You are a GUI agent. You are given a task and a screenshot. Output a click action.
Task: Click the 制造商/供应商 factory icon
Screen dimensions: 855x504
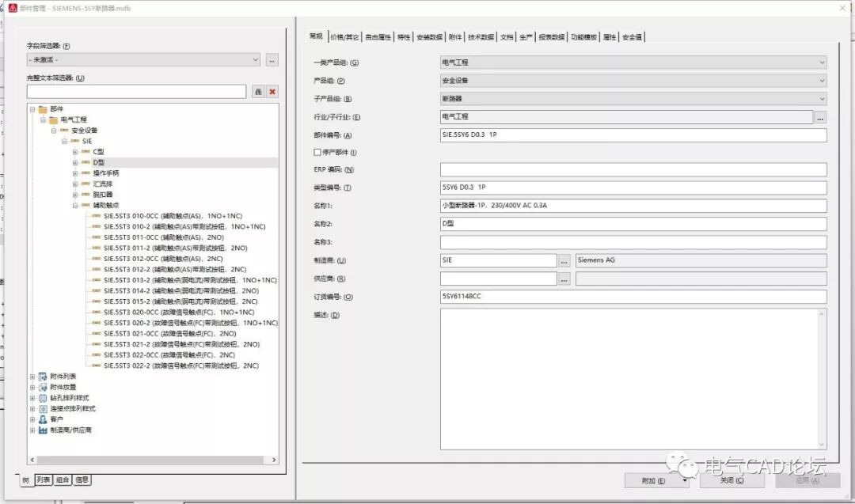pos(43,430)
